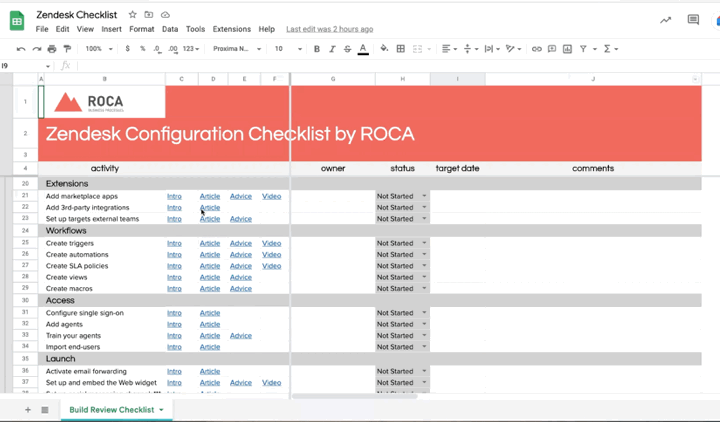Open the fill color picker
Image resolution: width=720 pixels, height=422 pixels.
point(384,48)
